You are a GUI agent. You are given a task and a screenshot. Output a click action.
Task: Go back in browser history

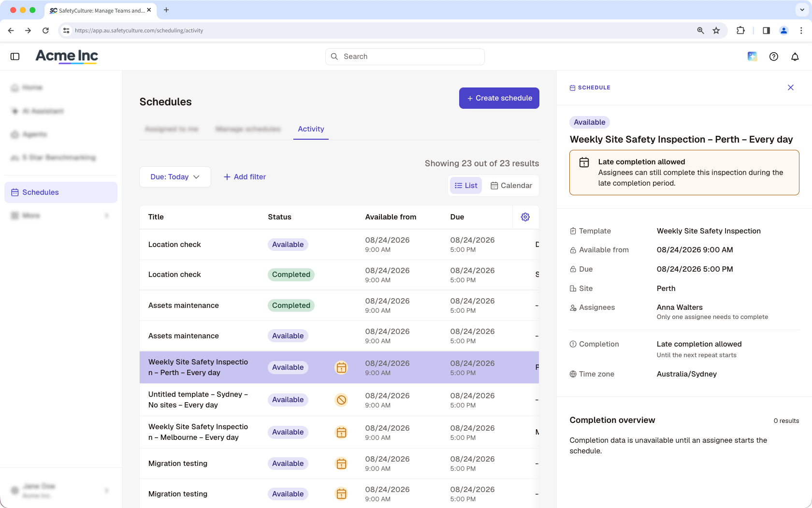(11, 30)
